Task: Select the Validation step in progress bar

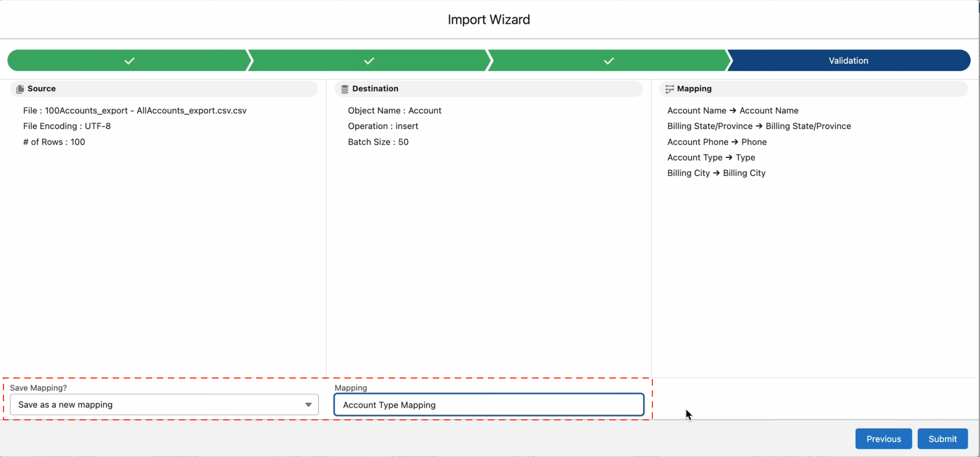Action: click(x=848, y=61)
